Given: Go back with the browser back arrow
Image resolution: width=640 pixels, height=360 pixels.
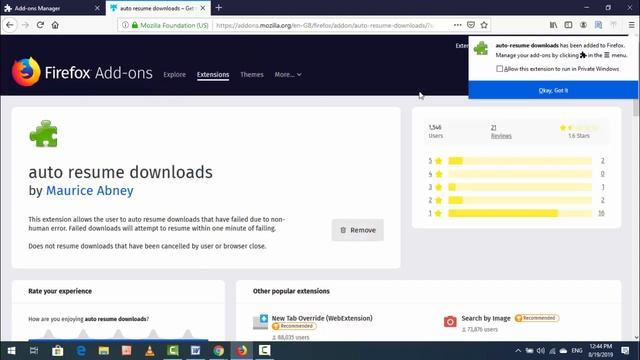Looking at the screenshot, I should [x=10, y=25].
